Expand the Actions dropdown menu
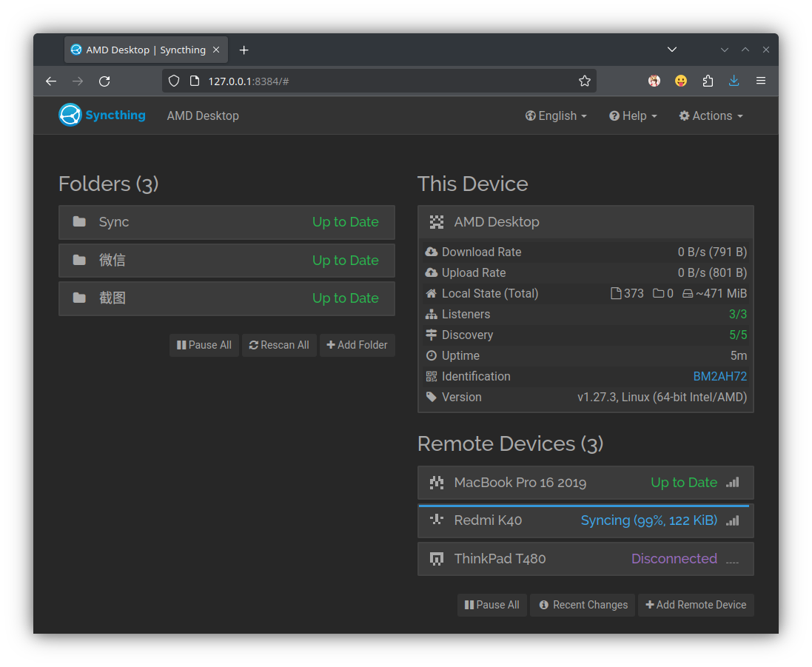Image resolution: width=812 pixels, height=667 pixels. tap(711, 116)
